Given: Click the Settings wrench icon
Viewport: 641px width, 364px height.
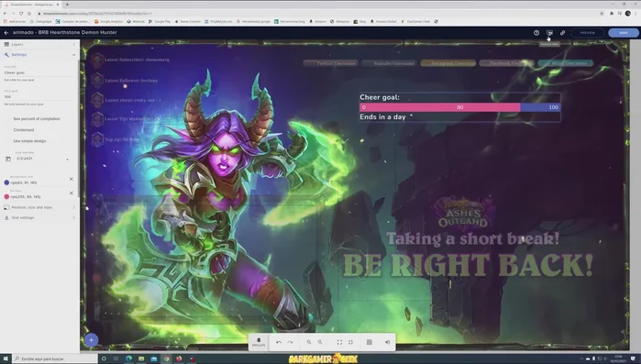Looking at the screenshot, I should 6,54.
